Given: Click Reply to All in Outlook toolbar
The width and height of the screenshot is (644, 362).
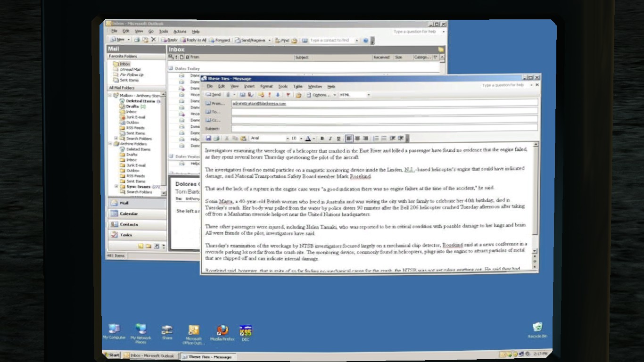Looking at the screenshot, I should pos(193,40).
